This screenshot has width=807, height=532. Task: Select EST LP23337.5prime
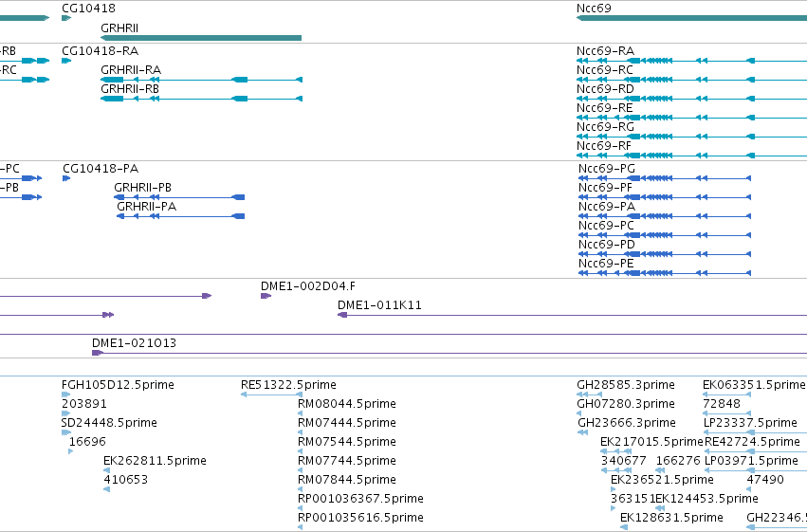click(750, 423)
